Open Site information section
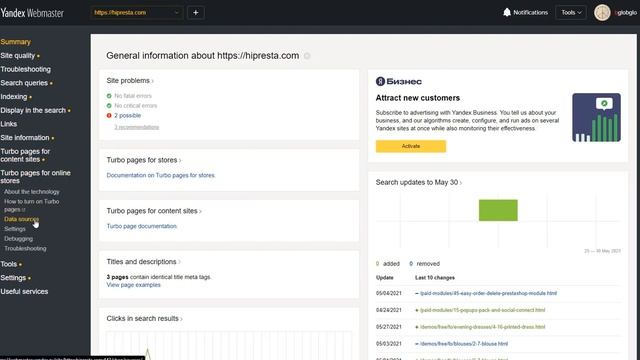Screen dimensions: 640x360 pos(25,138)
